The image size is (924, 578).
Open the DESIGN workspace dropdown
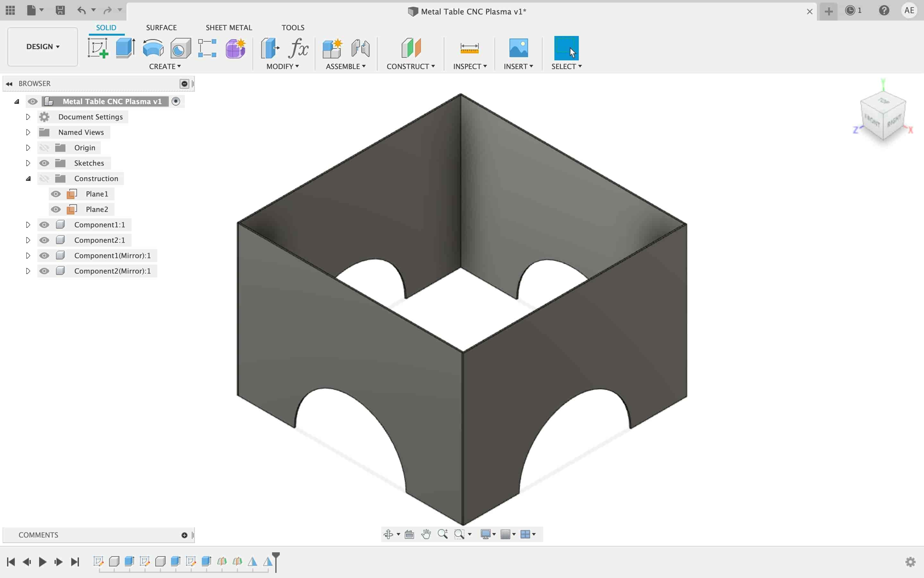(43, 47)
